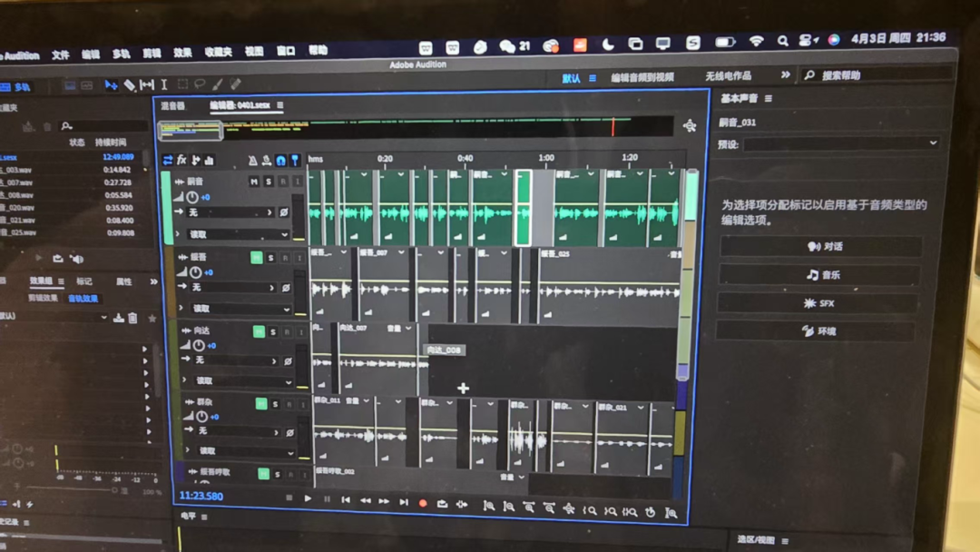Unmute the 群杂 track
The height and width of the screenshot is (552, 980).
tap(261, 403)
